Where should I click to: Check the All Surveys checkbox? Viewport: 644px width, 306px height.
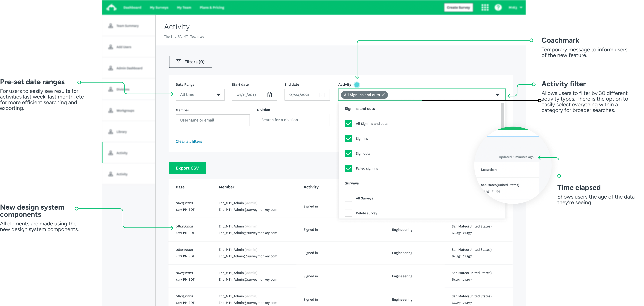(348, 198)
